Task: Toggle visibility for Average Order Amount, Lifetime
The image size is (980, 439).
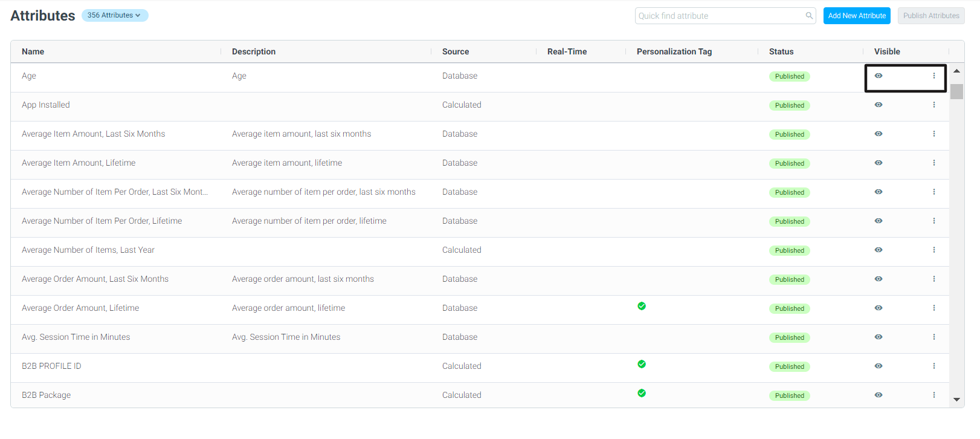Action: coord(878,308)
